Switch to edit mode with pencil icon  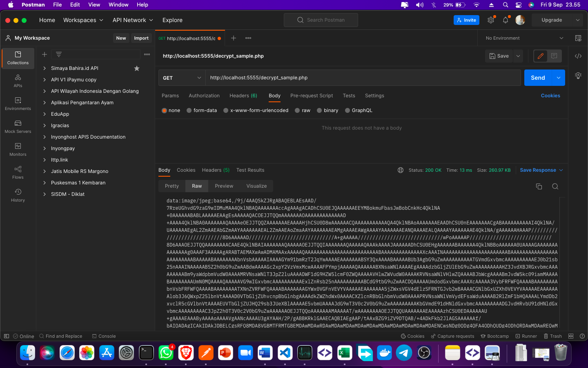[x=541, y=56]
